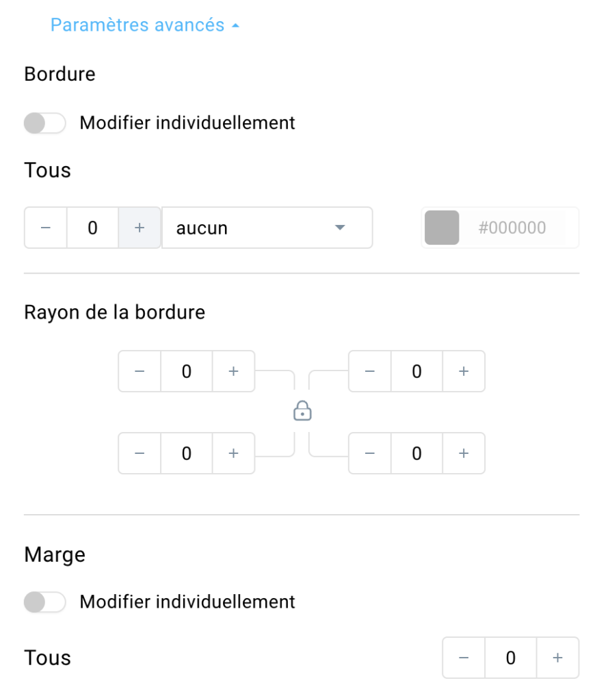Decrease the Marge Tous value

pos(464,658)
